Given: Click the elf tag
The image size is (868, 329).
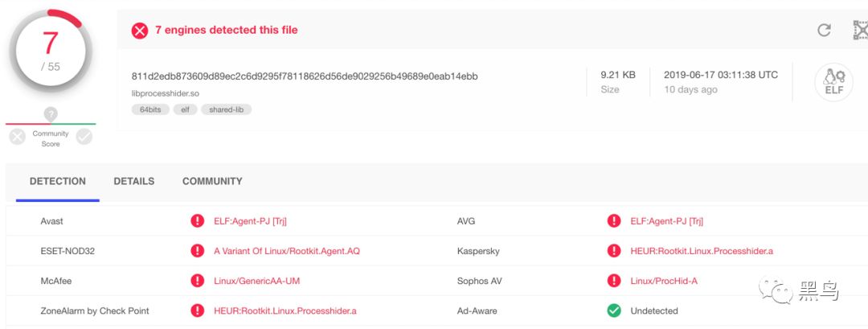Looking at the screenshot, I should click(185, 109).
